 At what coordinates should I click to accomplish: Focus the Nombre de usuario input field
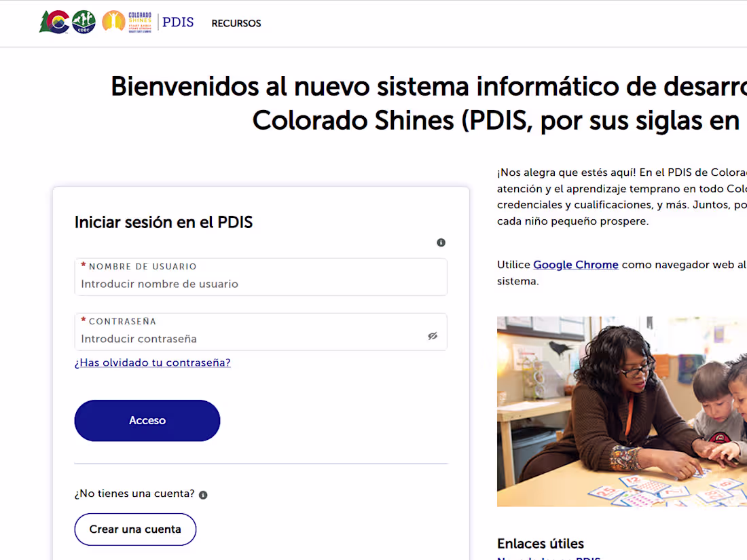click(261, 277)
